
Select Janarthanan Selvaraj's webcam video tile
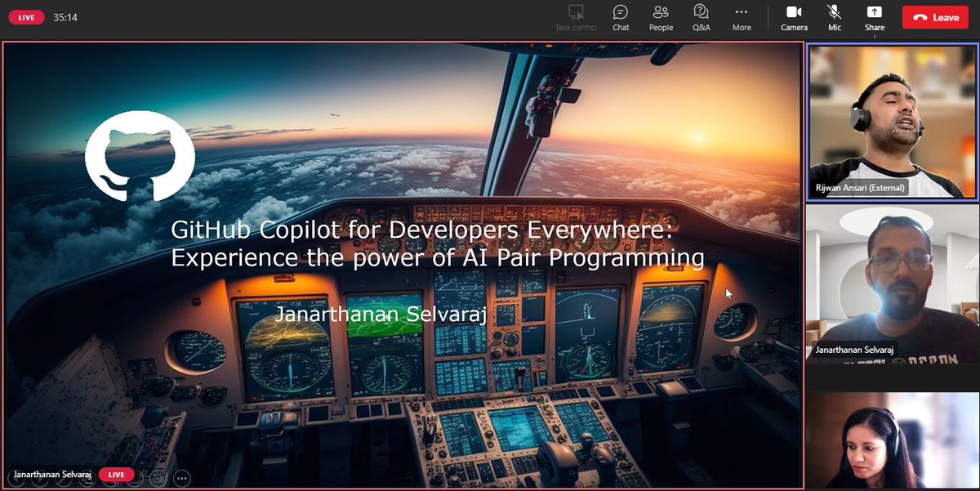(892, 283)
